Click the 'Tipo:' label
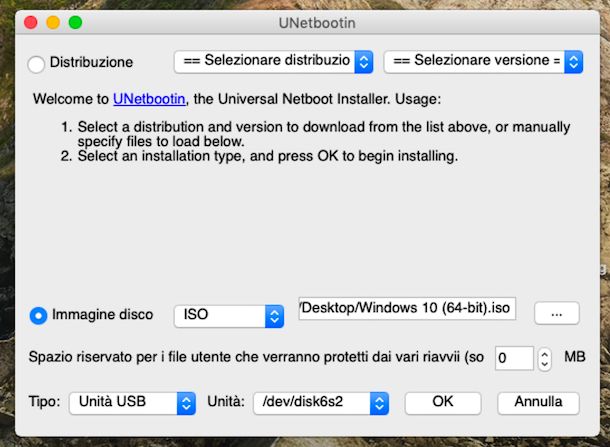The height and width of the screenshot is (447, 610). (x=44, y=401)
